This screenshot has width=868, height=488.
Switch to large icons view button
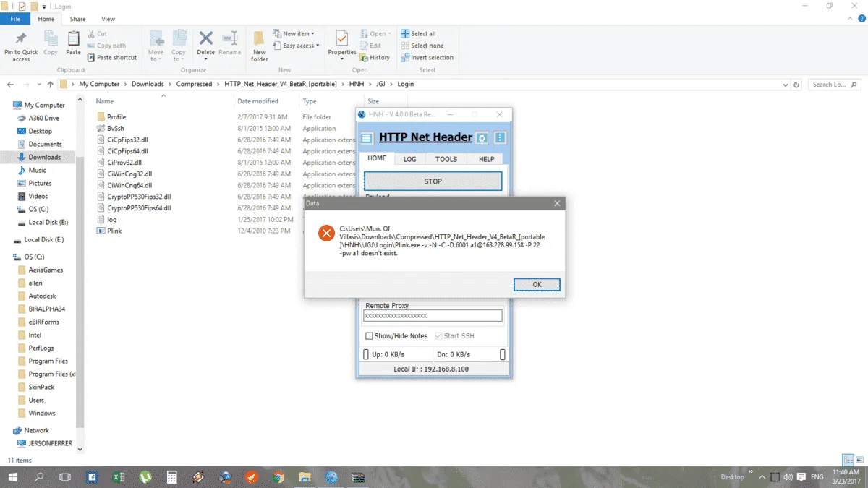point(860,460)
